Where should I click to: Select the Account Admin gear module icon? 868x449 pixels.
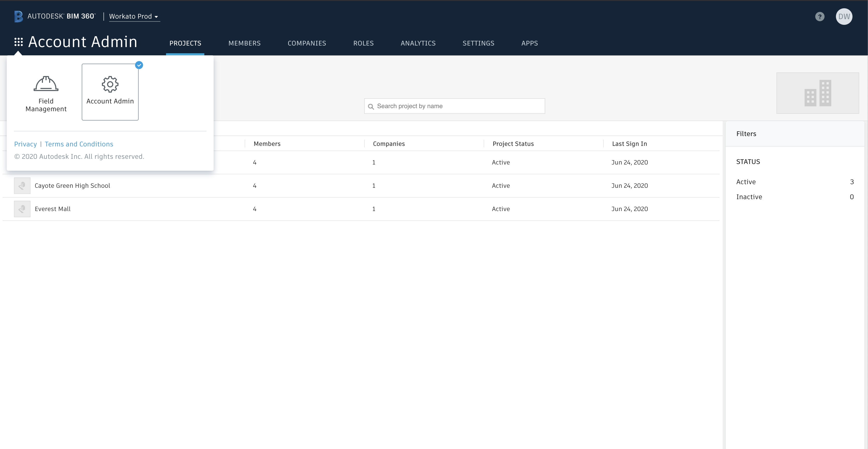[110, 84]
